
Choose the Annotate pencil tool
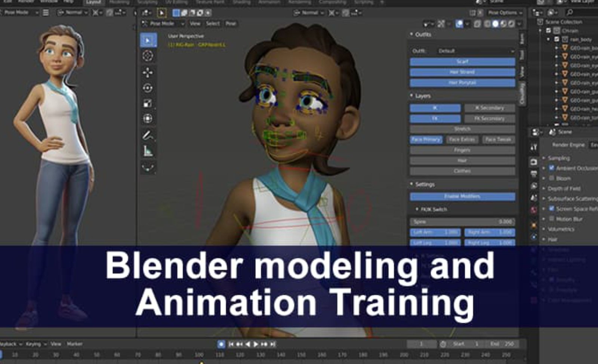coord(148,135)
